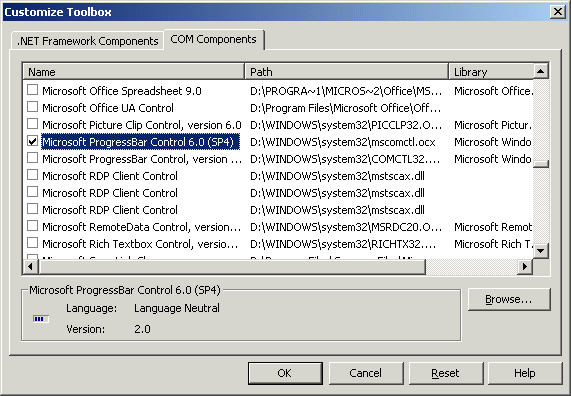571x396 pixels.
Task: Click the RICHTX32 path cell
Action: point(343,244)
